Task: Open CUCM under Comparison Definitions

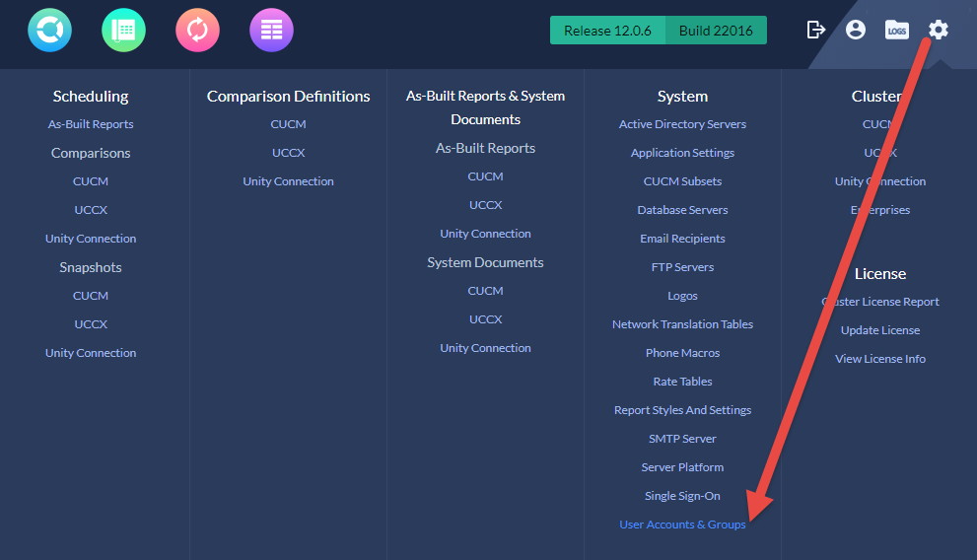Action: pyautogui.click(x=289, y=124)
